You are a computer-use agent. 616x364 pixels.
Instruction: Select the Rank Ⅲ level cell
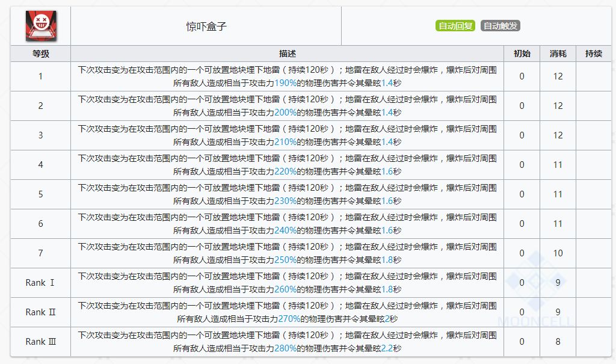[x=40, y=342]
